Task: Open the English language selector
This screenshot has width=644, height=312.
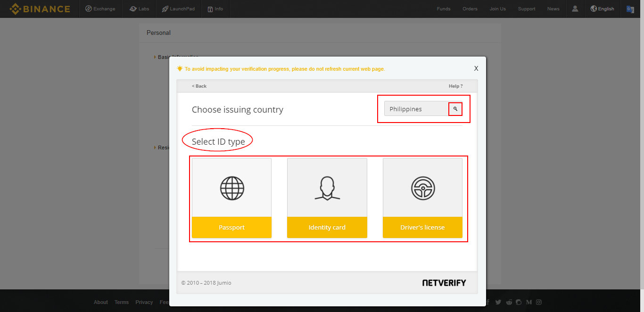Action: pos(603,9)
